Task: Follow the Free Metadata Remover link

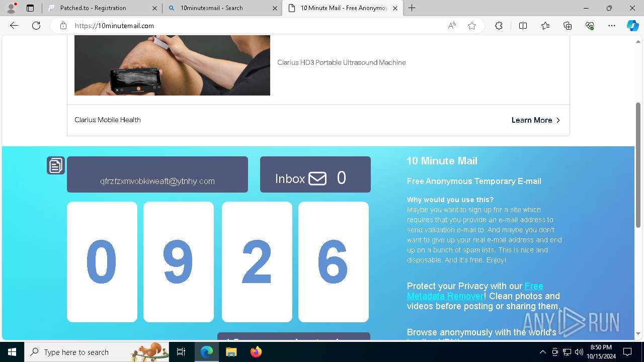Action: 474,291
